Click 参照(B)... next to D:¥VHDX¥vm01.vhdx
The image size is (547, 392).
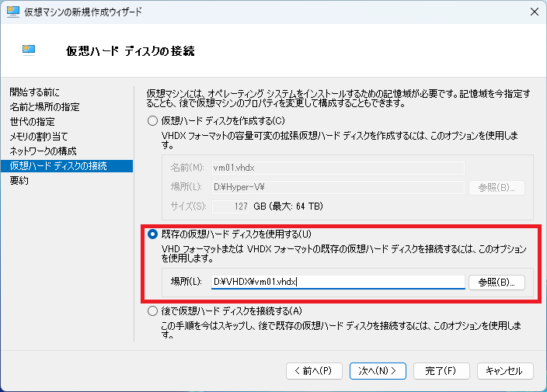(496, 283)
